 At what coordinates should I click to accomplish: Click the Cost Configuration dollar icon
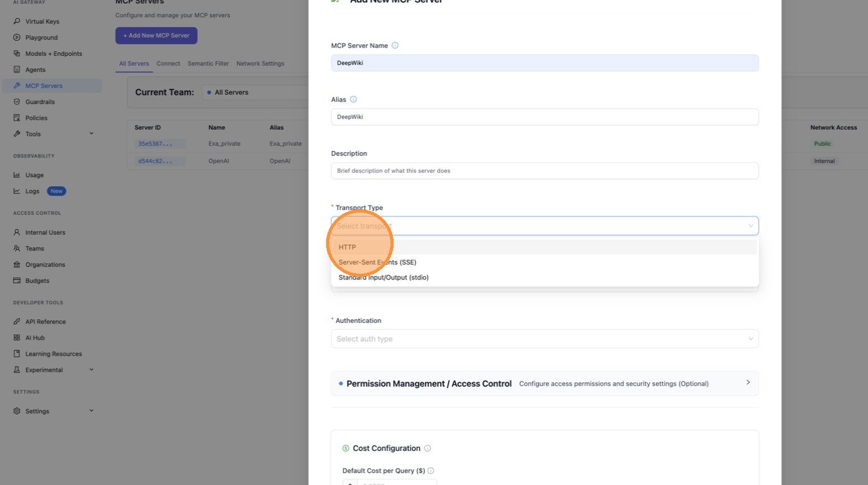(346, 448)
